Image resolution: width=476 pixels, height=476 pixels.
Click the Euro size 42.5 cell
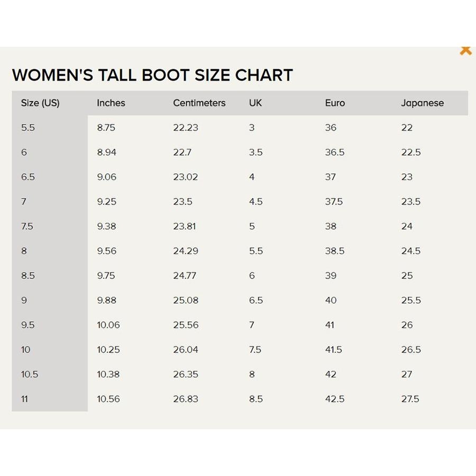click(x=335, y=399)
